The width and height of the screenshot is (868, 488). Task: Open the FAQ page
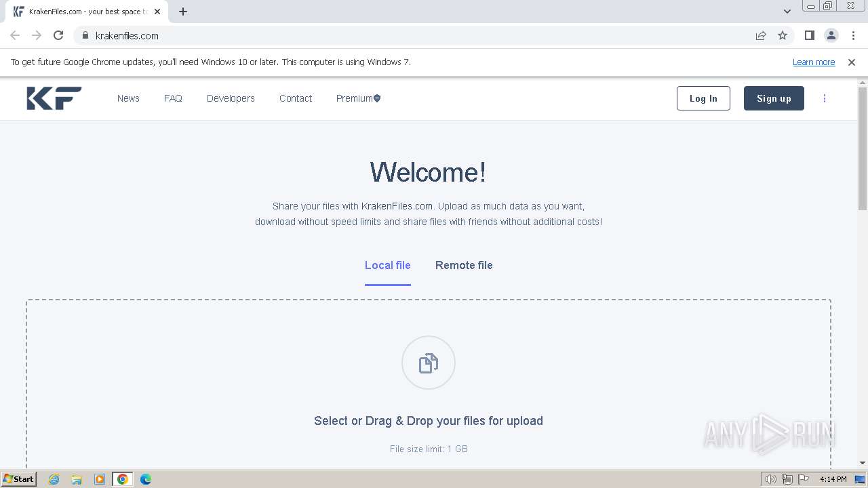pos(173,98)
